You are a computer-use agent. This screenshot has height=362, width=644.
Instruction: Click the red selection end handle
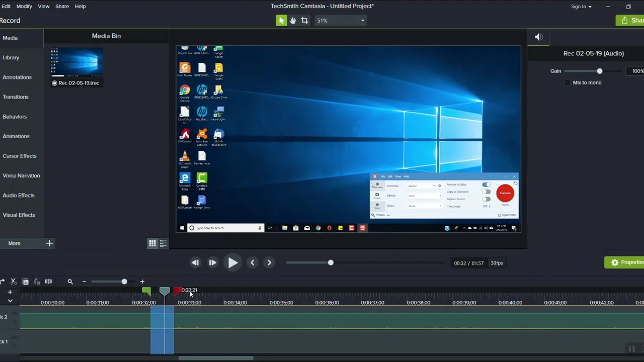178,291
